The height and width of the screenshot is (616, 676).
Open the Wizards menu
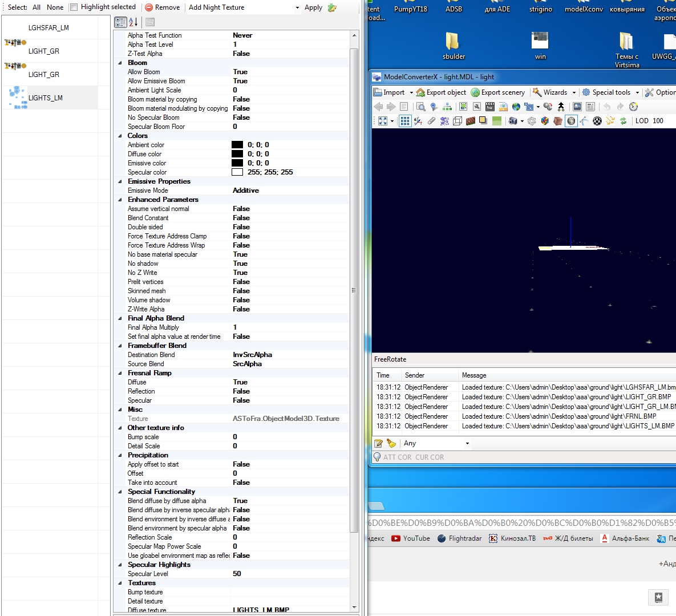[550, 92]
